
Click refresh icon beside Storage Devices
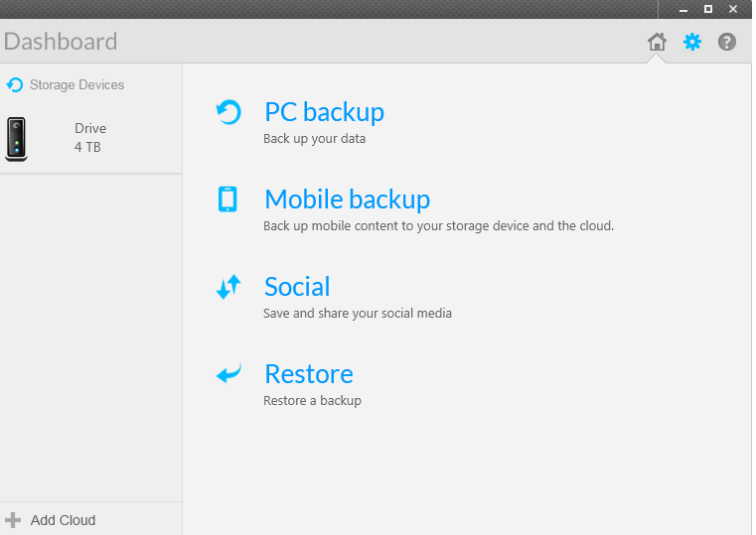[x=15, y=85]
